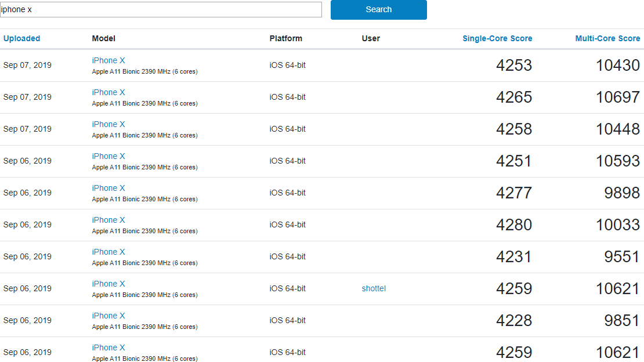Open iPhone X result with multi-core score 9551
The width and height of the screenshot is (644, 362).
coord(108,252)
